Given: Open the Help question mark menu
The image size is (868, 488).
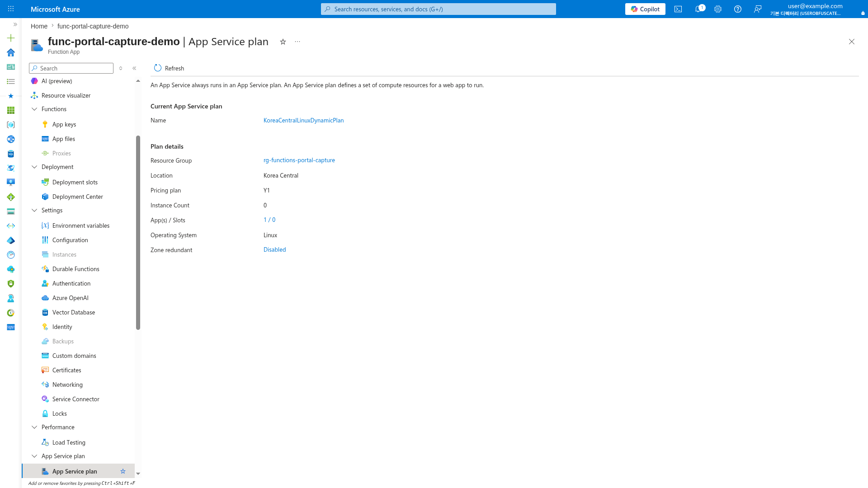Looking at the screenshot, I should (738, 9).
